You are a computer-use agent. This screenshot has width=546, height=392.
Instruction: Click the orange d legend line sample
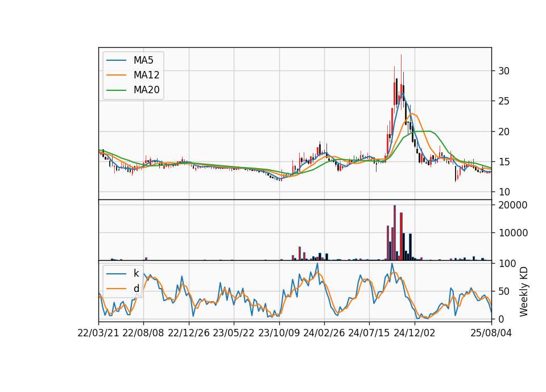(116, 289)
